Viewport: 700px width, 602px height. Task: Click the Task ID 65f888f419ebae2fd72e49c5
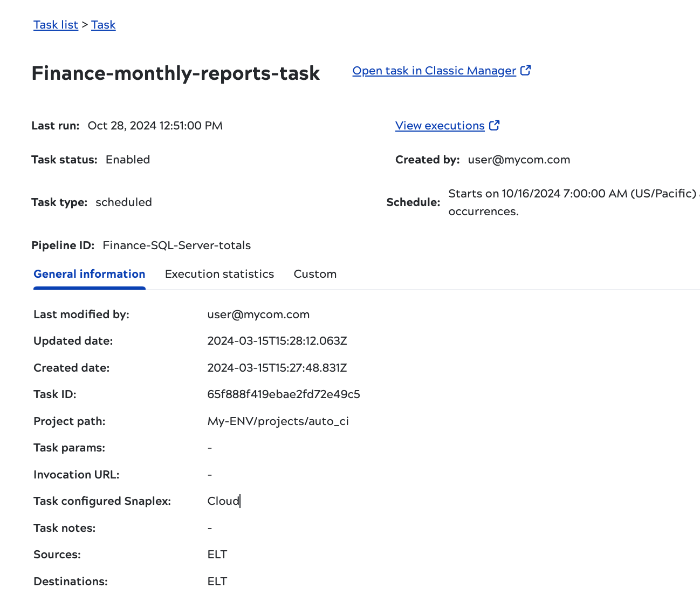tap(284, 394)
